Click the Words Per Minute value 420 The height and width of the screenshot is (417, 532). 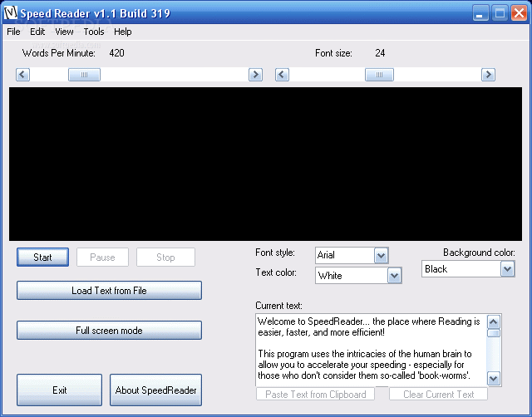(x=116, y=53)
